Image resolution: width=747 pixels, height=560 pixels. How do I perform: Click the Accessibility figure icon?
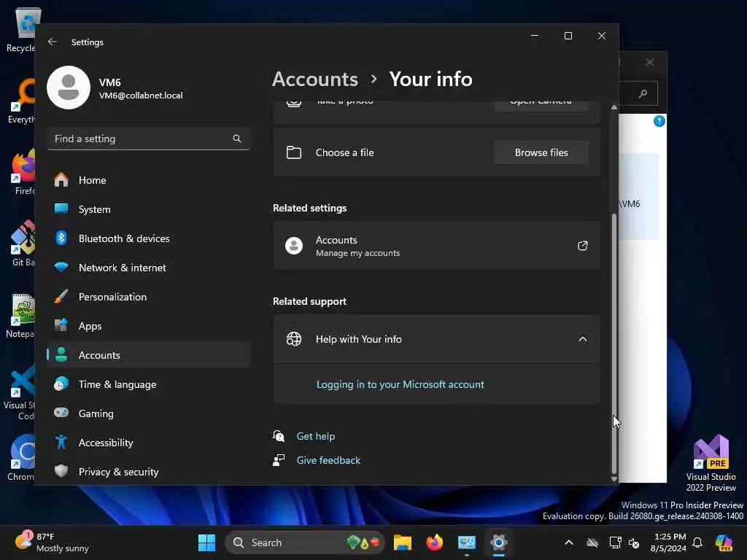point(61,442)
